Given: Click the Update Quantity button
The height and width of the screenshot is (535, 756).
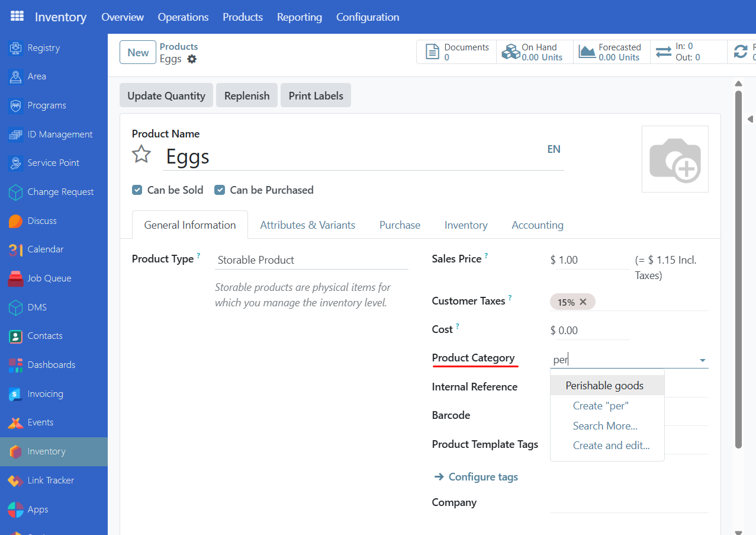Looking at the screenshot, I should point(166,96).
